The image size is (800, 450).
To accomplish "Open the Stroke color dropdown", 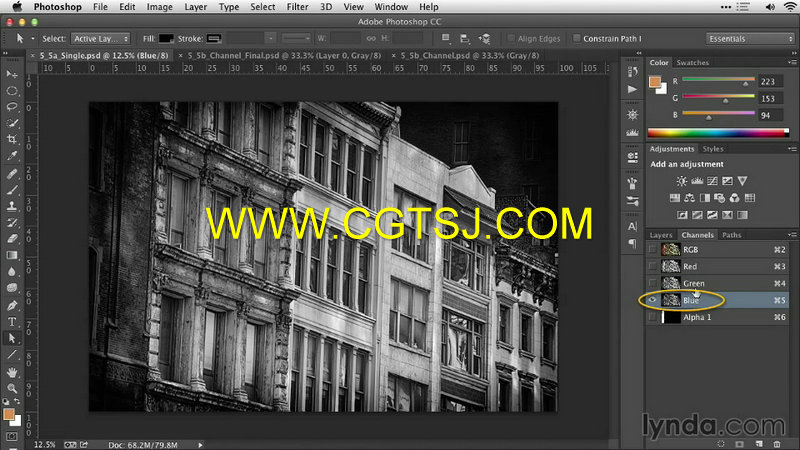I will click(214, 39).
